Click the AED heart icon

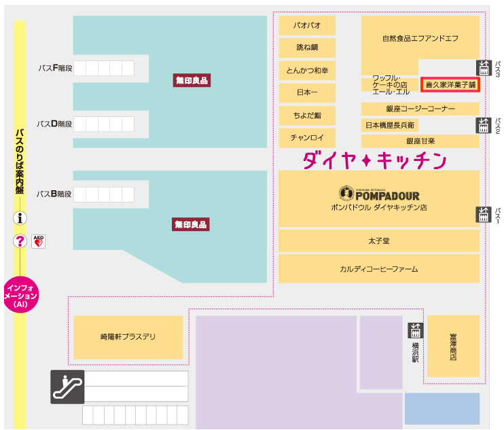39,241
